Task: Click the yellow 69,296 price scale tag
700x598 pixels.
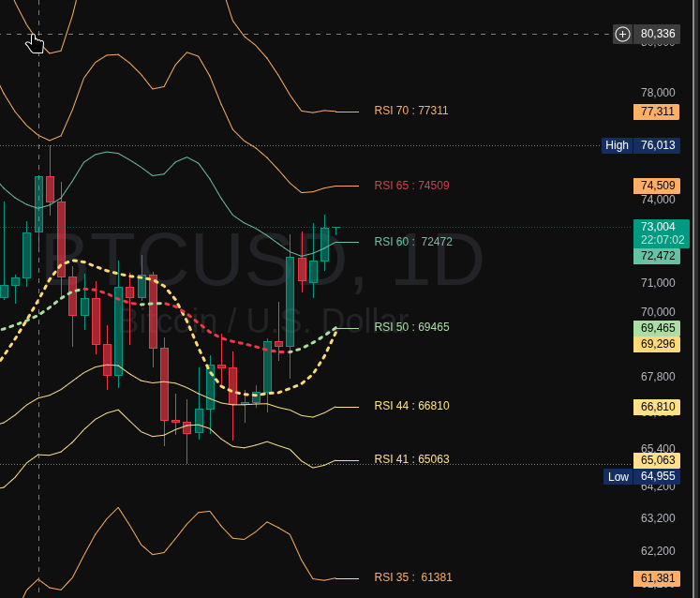Action: click(657, 344)
